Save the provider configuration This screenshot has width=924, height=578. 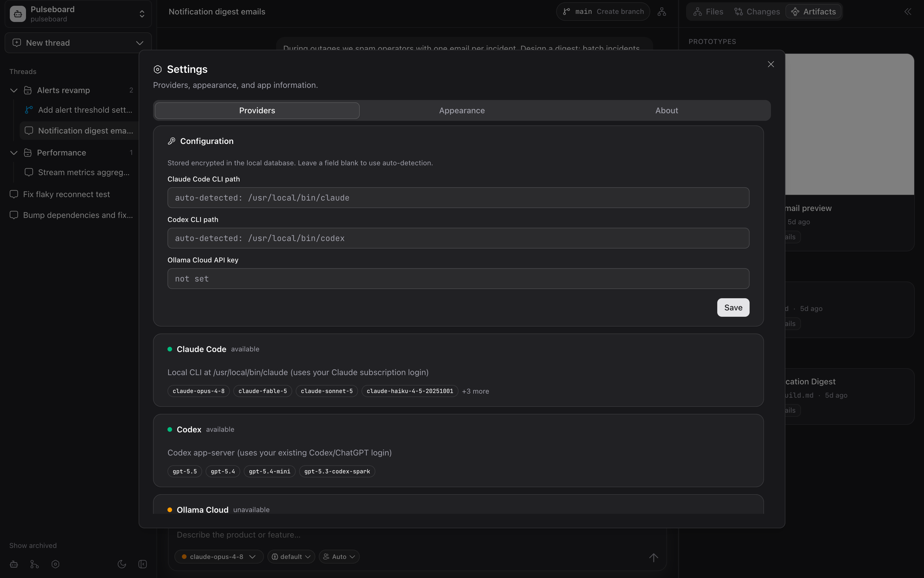(x=733, y=308)
